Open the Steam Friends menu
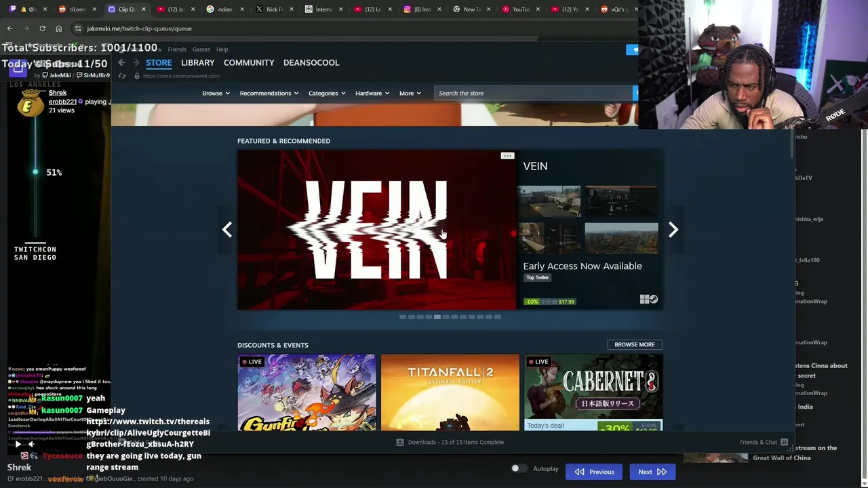 (177, 49)
